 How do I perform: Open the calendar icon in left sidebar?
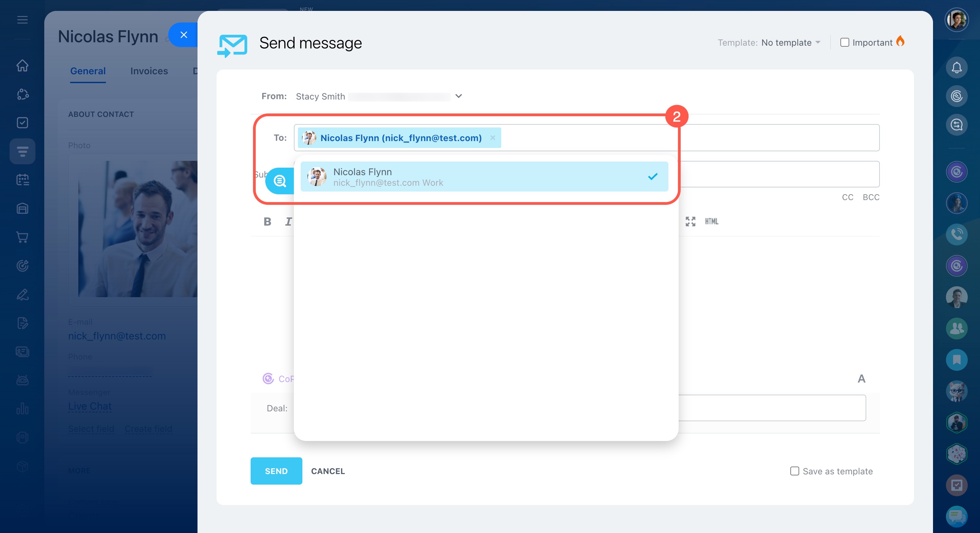click(x=22, y=180)
